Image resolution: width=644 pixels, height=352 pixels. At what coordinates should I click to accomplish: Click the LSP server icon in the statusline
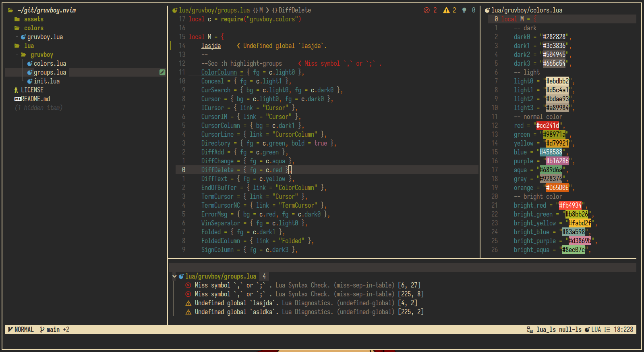pos(530,330)
